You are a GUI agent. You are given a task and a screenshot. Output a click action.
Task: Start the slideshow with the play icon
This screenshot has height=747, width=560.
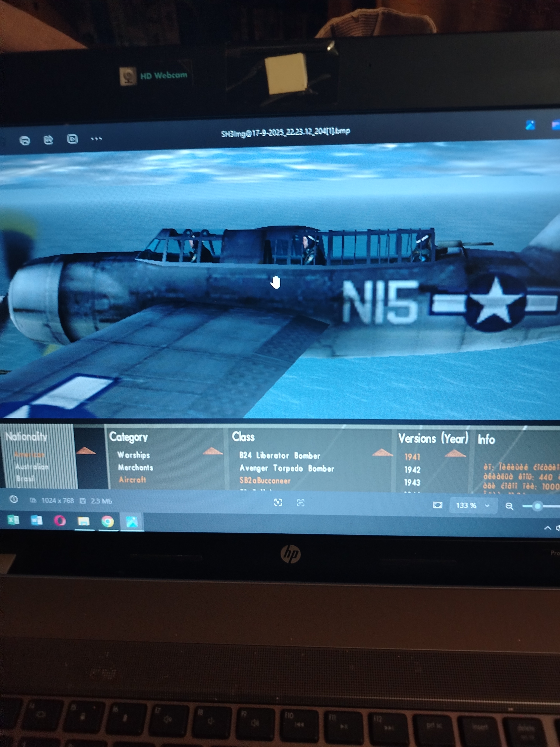(x=72, y=139)
